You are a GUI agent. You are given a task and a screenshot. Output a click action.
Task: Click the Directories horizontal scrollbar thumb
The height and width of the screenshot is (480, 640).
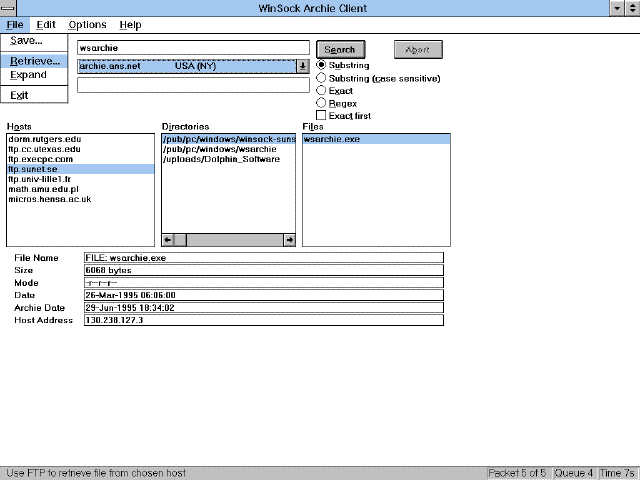[180, 240]
